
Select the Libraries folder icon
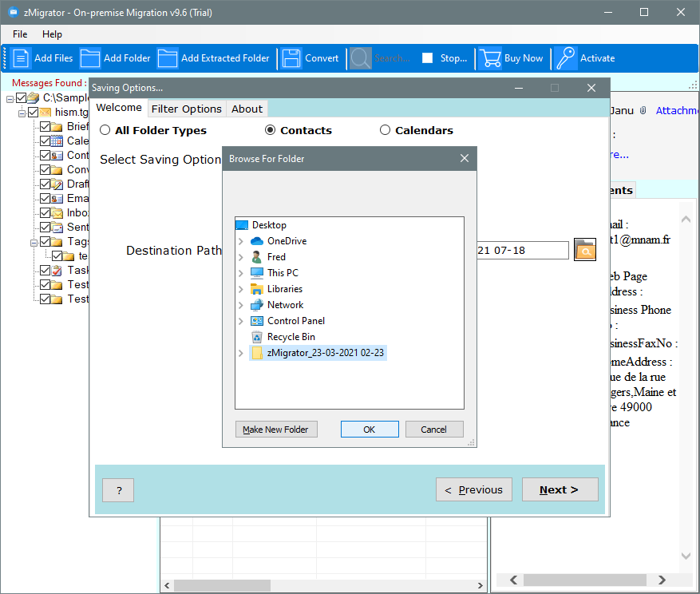point(257,289)
